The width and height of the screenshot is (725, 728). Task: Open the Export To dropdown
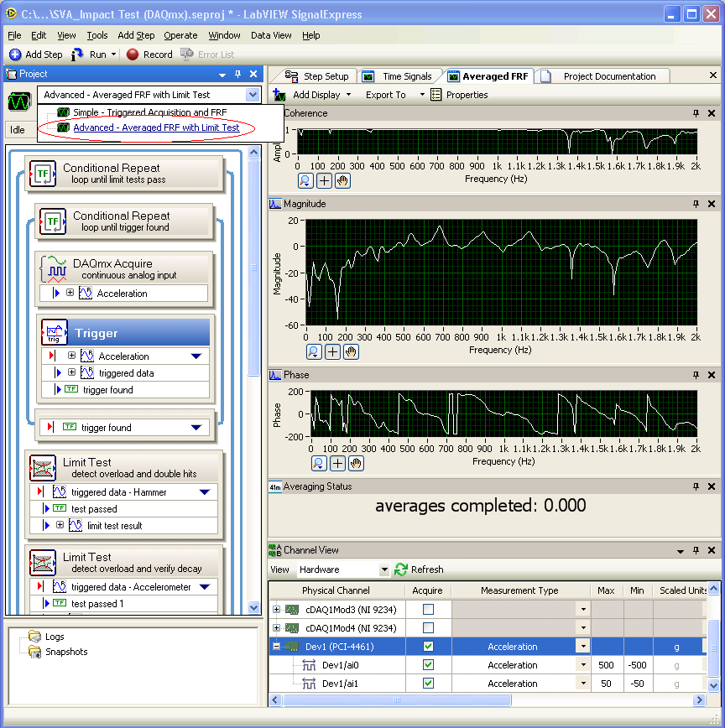pyautogui.click(x=394, y=95)
